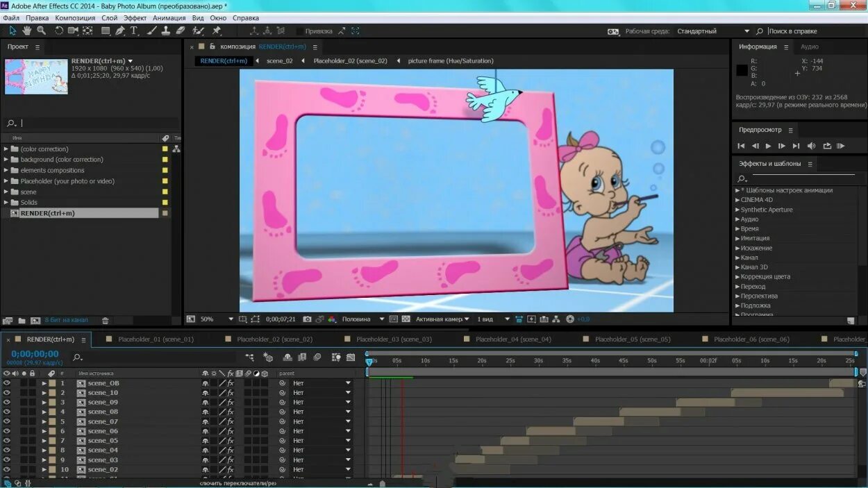868x488 pixels.
Task: Expand Коррекция цвета effects category
Action: pos(737,277)
